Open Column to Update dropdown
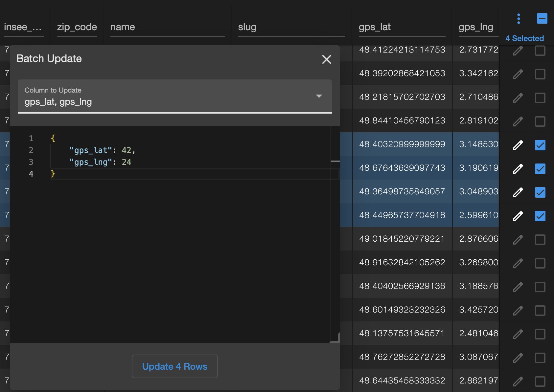This screenshot has height=392, width=554. click(175, 96)
